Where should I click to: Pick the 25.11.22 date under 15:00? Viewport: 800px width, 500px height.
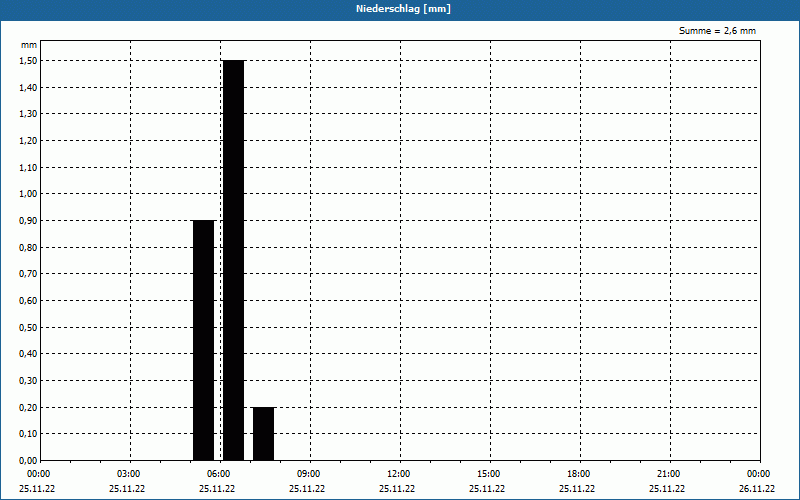[487, 489]
